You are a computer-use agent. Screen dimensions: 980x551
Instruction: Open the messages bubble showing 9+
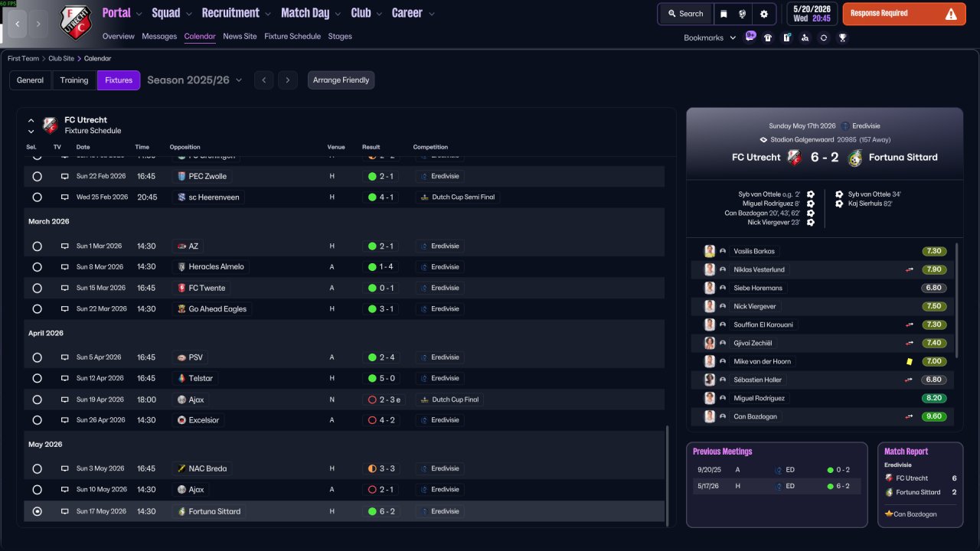coord(750,37)
